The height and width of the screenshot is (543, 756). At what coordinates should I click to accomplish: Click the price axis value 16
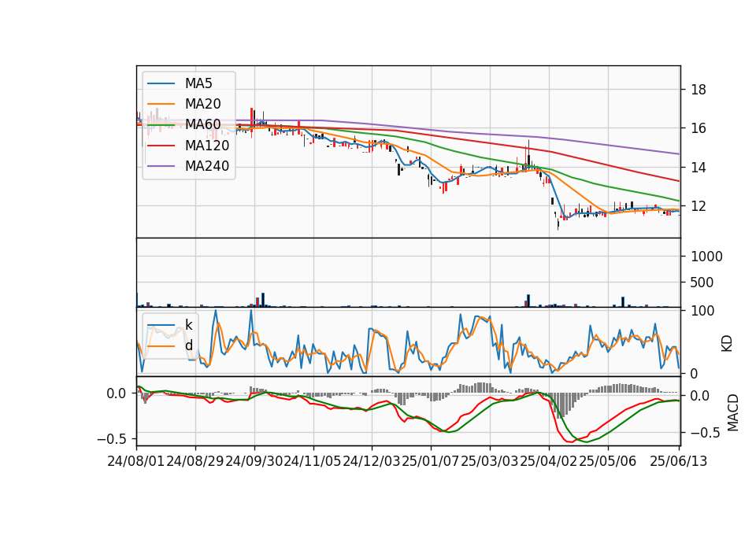(x=699, y=128)
